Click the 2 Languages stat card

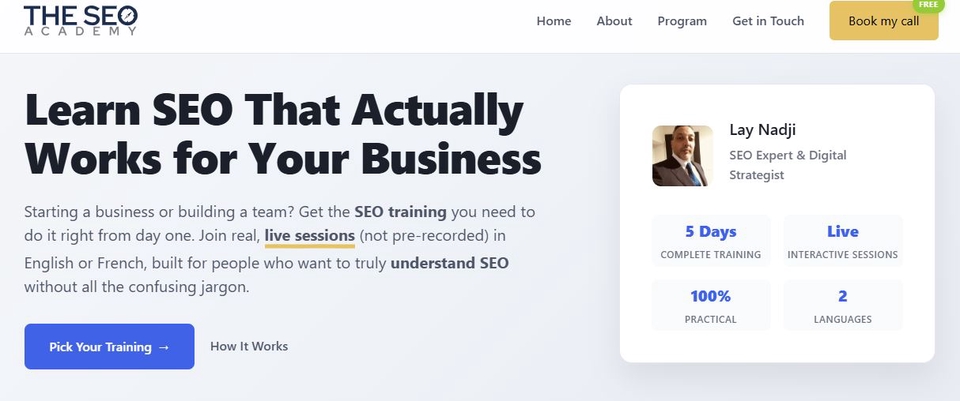click(842, 306)
